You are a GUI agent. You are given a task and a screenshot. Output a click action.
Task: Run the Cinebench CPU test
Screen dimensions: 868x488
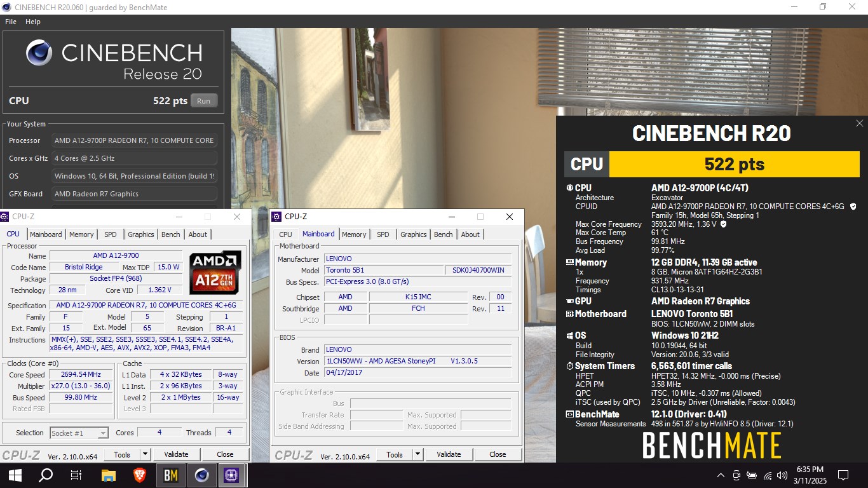tap(203, 101)
